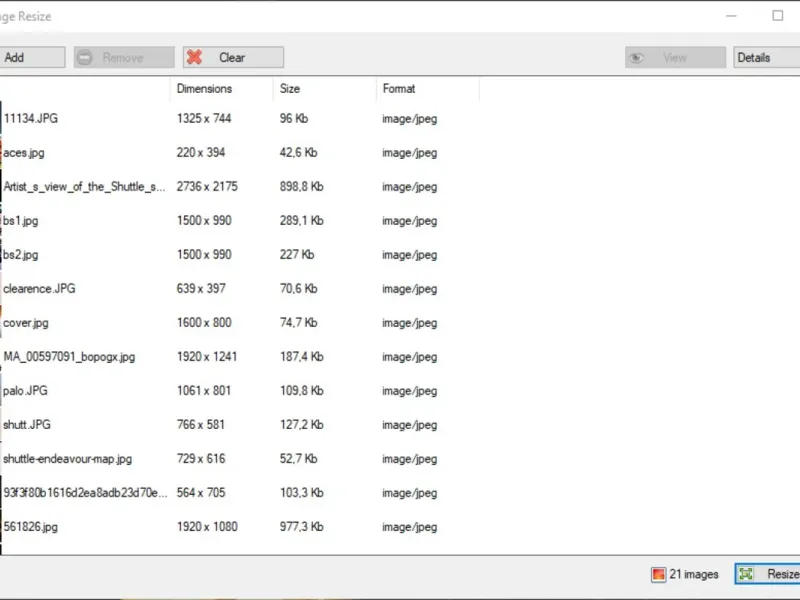This screenshot has width=800, height=600.
Task: Click the 898,8 Kb size cell
Action: 302,187
